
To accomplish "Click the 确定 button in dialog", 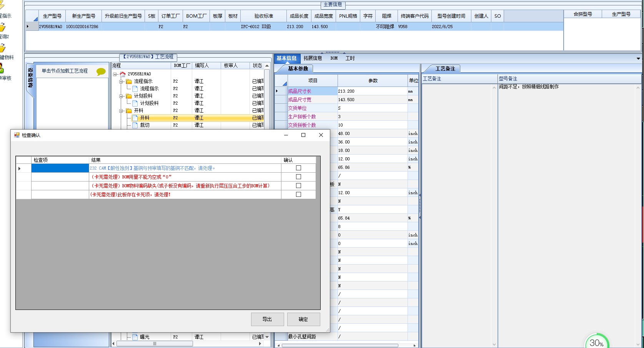I will pos(303,319).
